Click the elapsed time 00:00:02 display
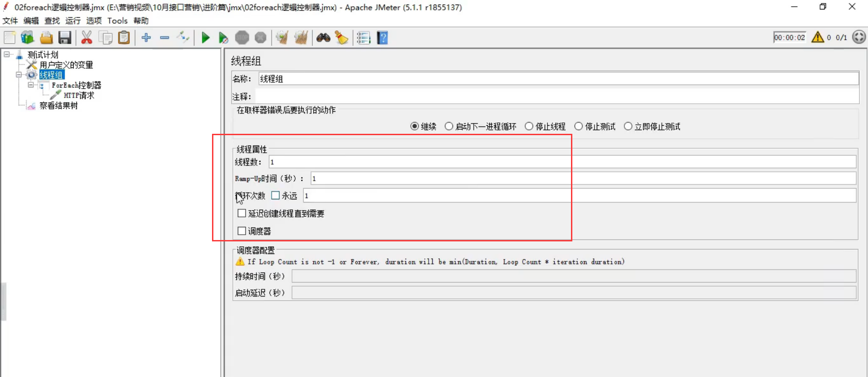The width and height of the screenshot is (868, 377). pos(789,38)
